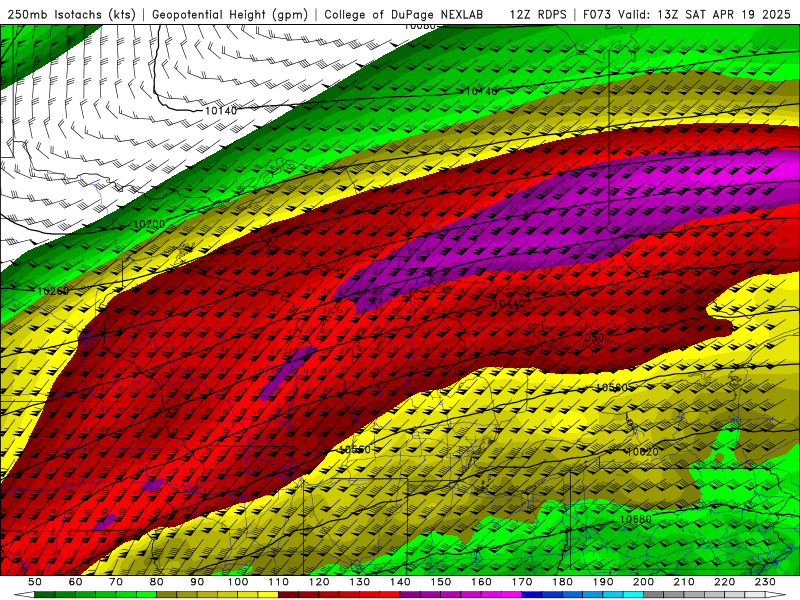Click the 60 value on the color scale
This screenshot has width=800, height=600.
pyautogui.click(x=76, y=582)
